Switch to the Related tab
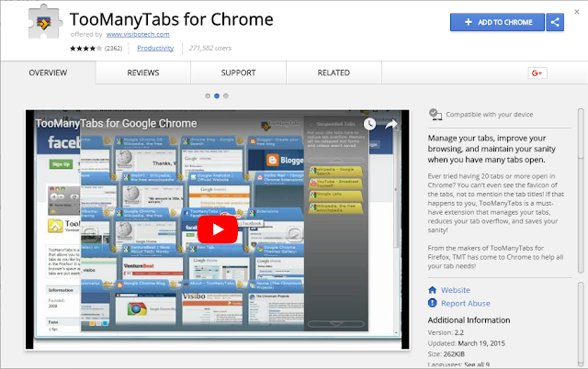Viewport: 588px width, 369px height. 334,73
